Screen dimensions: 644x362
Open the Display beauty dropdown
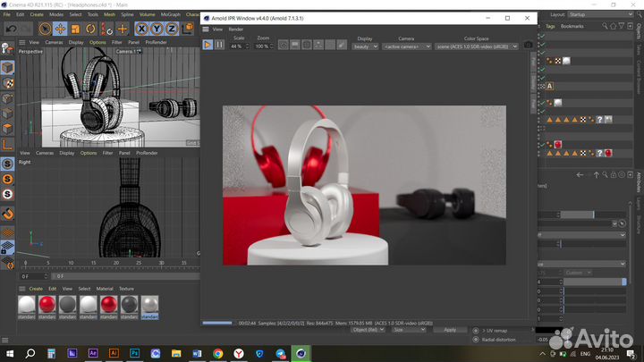click(365, 46)
